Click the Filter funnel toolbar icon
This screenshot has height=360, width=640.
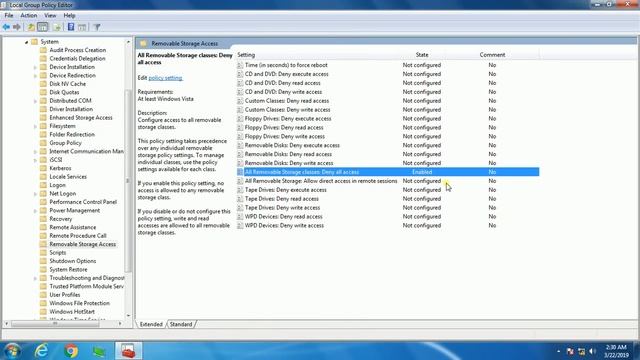97,27
